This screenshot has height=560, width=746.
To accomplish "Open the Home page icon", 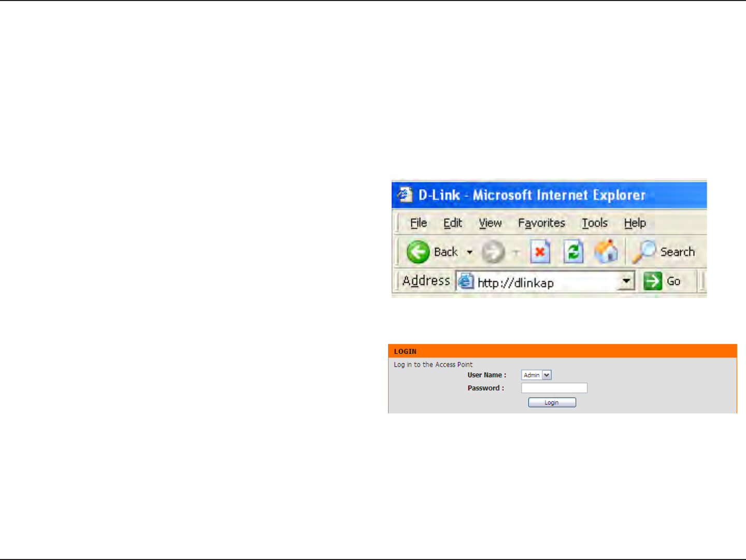I will pos(606,251).
